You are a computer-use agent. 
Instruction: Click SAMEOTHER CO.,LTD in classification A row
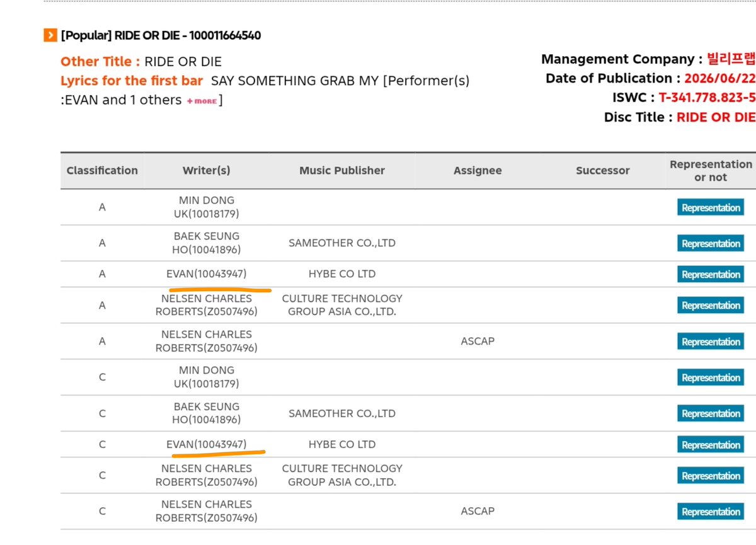click(342, 243)
